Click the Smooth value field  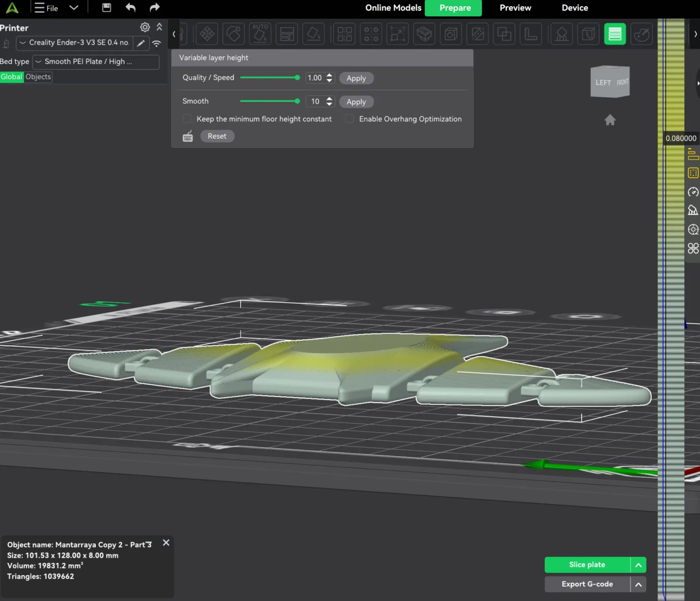[x=315, y=102]
